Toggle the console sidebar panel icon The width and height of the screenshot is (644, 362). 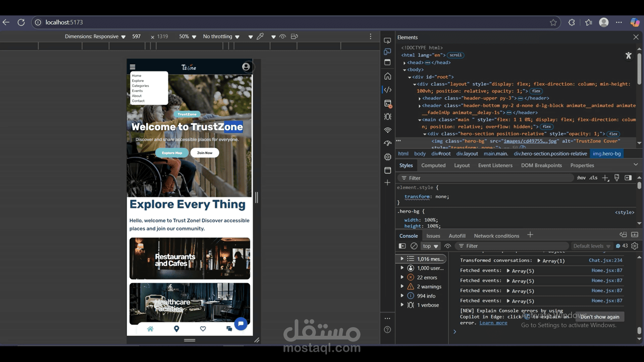click(x=402, y=246)
